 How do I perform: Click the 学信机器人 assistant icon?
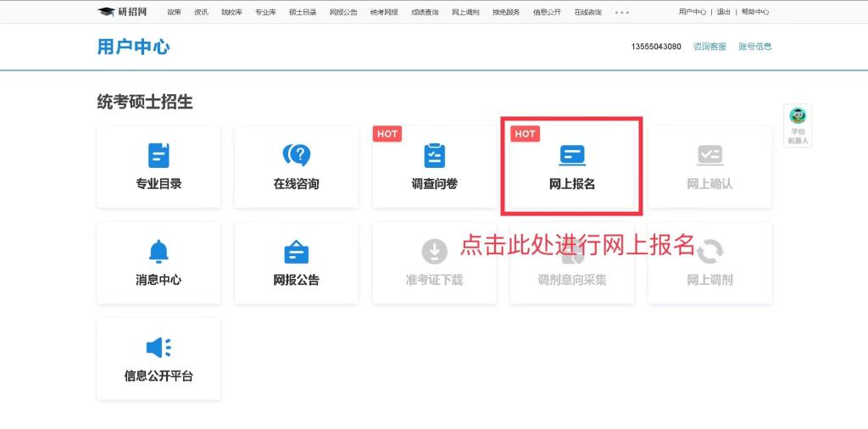(x=798, y=117)
